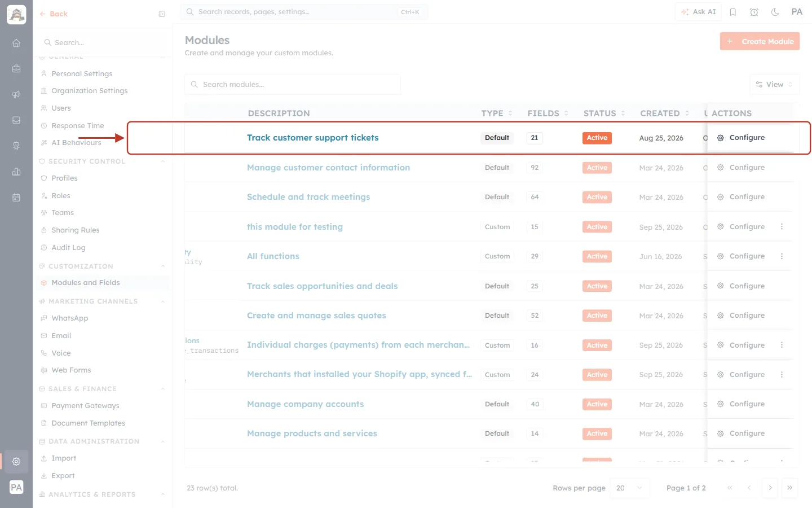Collapse the Customization section

(163, 266)
